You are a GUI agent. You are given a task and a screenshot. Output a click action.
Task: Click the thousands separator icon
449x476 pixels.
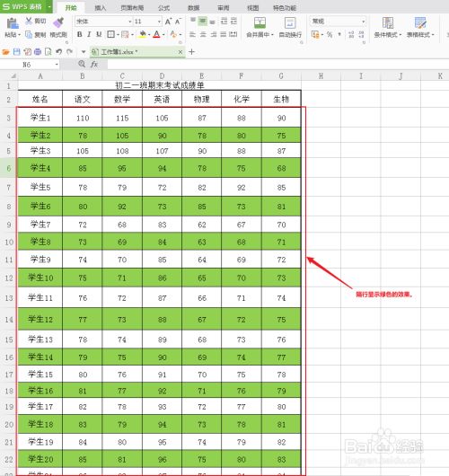(x=339, y=34)
